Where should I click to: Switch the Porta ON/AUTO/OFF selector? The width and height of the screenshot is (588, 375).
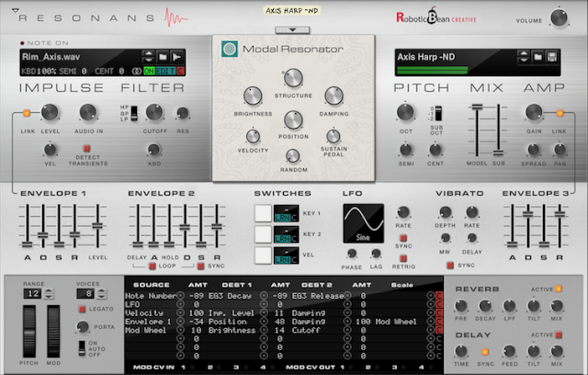coord(82,348)
